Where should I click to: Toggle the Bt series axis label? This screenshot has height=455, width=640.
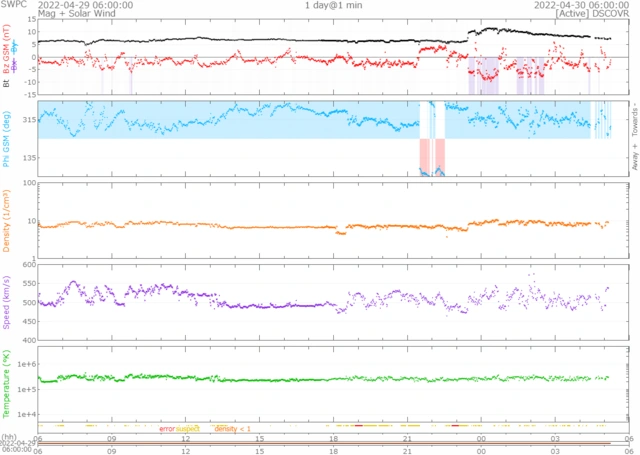(6, 84)
